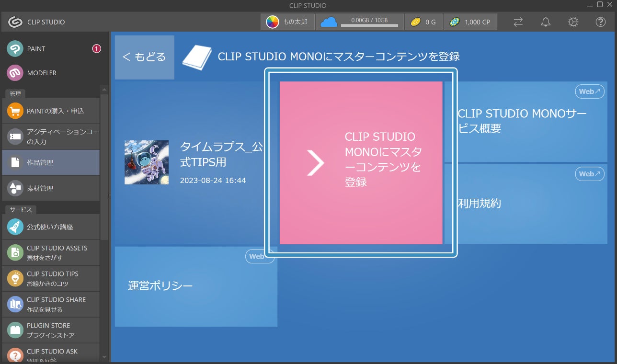Viewport: 617px width, 364px height.
Task: Click the sidebar scroll up arrow
Action: [x=104, y=89]
